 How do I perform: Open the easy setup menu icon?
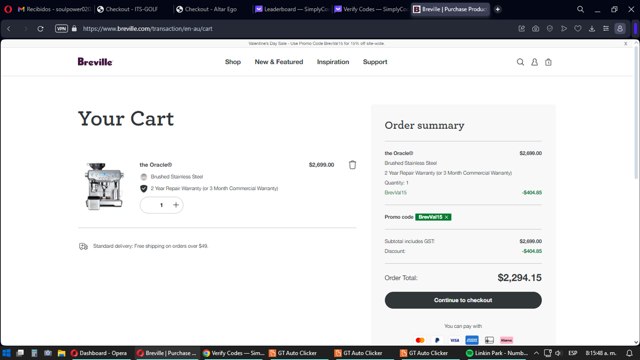click(x=606, y=29)
